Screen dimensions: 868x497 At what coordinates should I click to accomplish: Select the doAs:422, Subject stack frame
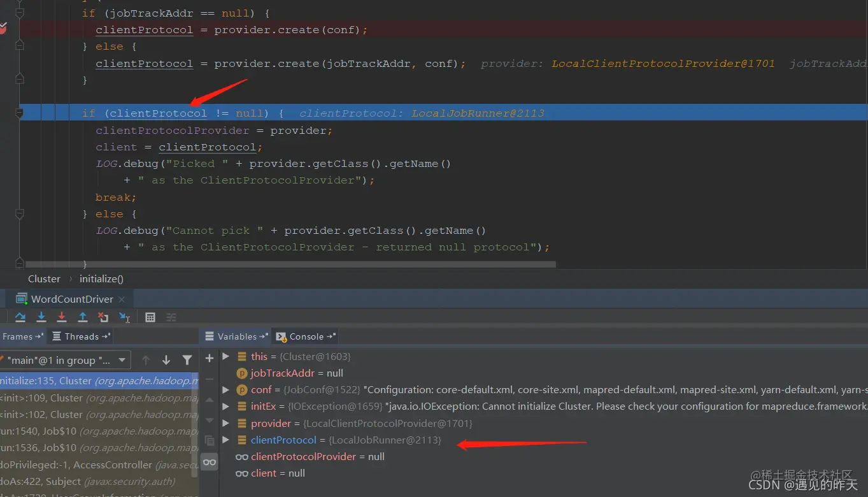pos(99,481)
